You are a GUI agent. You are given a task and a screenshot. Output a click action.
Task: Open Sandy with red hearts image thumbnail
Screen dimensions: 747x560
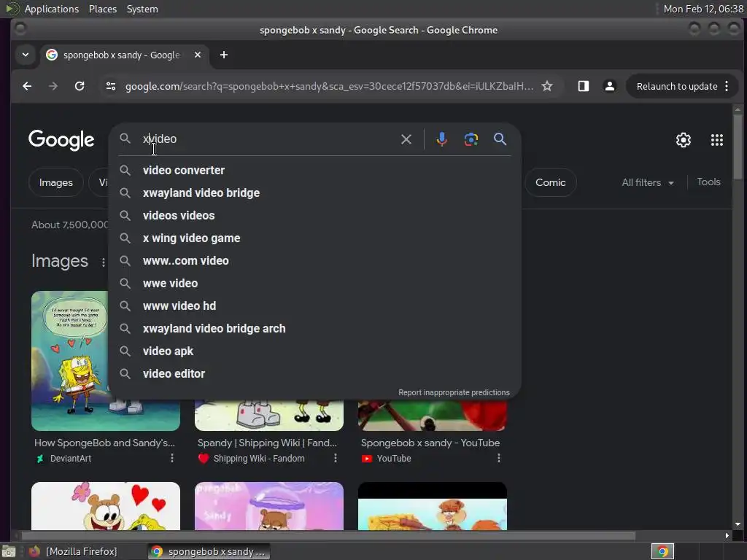106,506
